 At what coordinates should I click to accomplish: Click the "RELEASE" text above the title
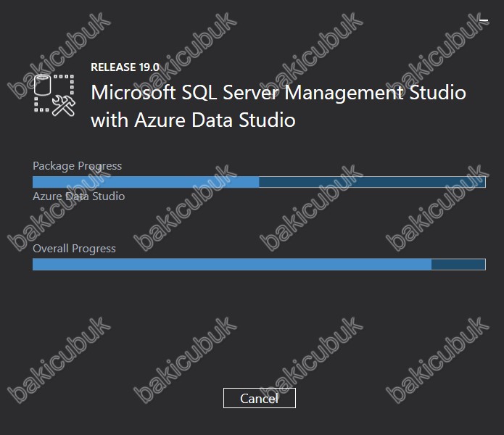113,67
